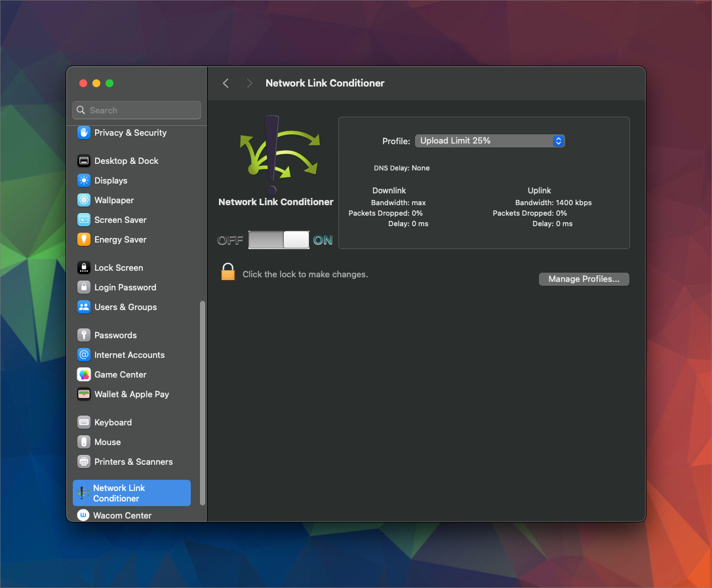
Task: Click the Game Center colorful icon
Action: 83,374
